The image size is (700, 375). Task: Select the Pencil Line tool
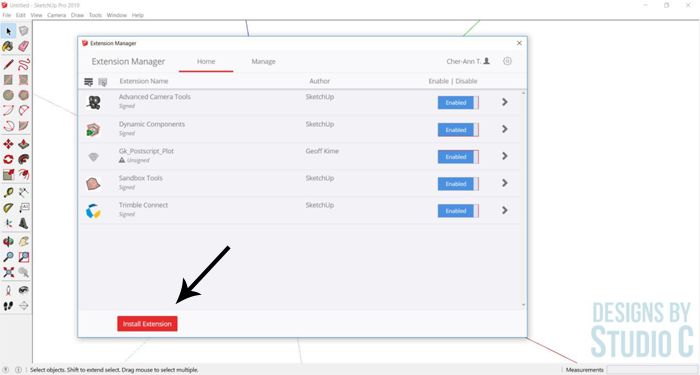point(8,65)
